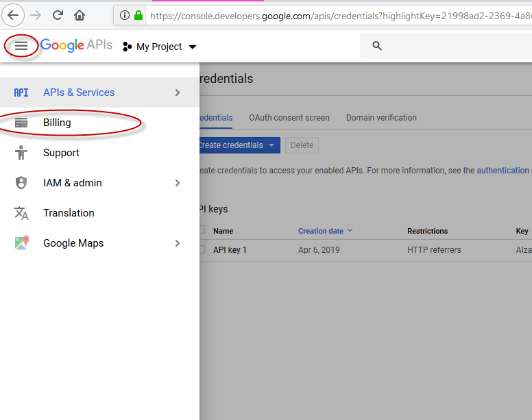Click the Support person icon
This screenshot has height=420, width=532.
pyautogui.click(x=21, y=153)
